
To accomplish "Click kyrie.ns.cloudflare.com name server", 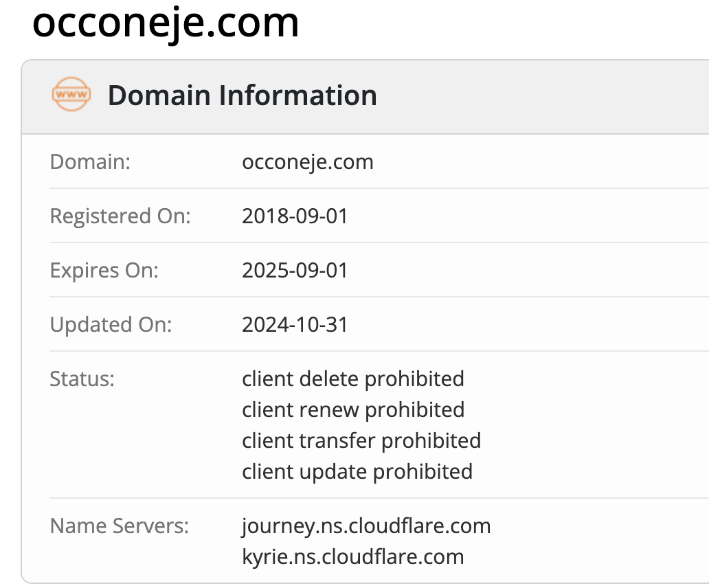I will click(x=353, y=557).
